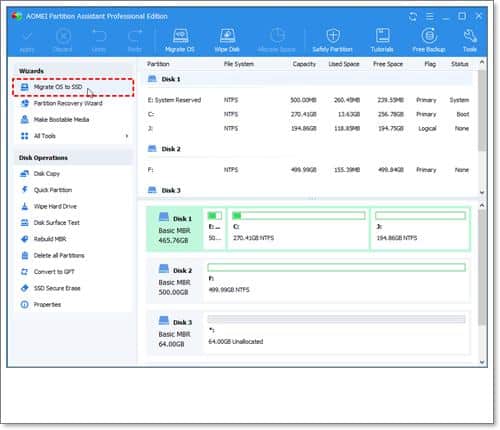Click the Delete all Partitions icon
This screenshot has height=430, width=500.
point(25,256)
